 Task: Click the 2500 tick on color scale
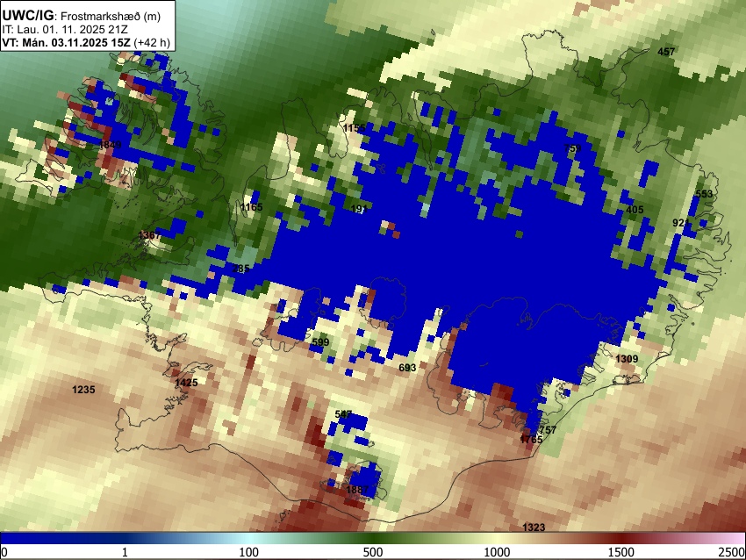(732, 552)
